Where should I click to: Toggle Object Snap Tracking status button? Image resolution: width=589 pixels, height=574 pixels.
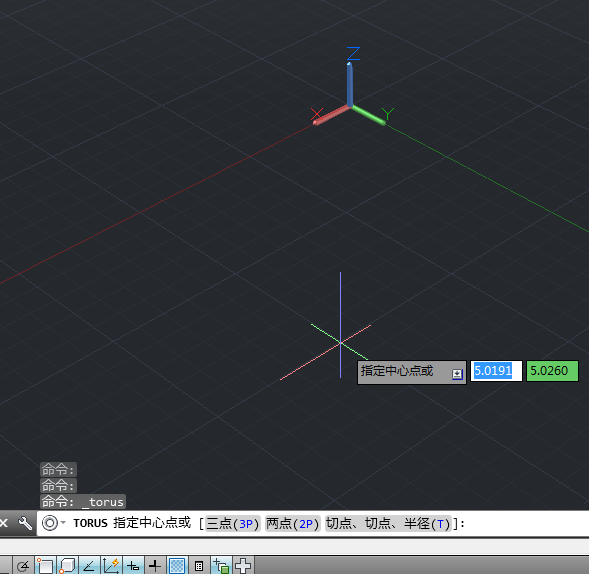click(89, 565)
